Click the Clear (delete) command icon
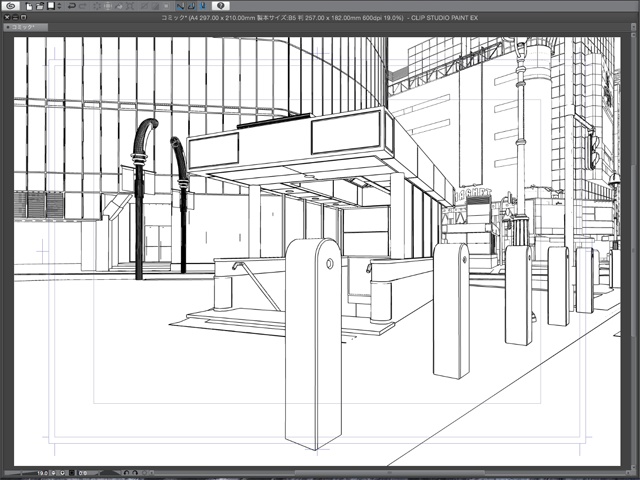Screen dimensions: 640x480 click(x=97, y=6)
